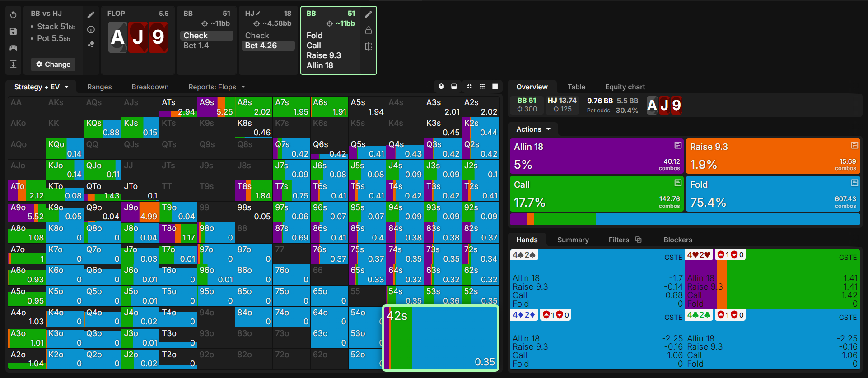Click the save (floppy disk) icon
This screenshot has height=378, width=868.
click(x=14, y=31)
